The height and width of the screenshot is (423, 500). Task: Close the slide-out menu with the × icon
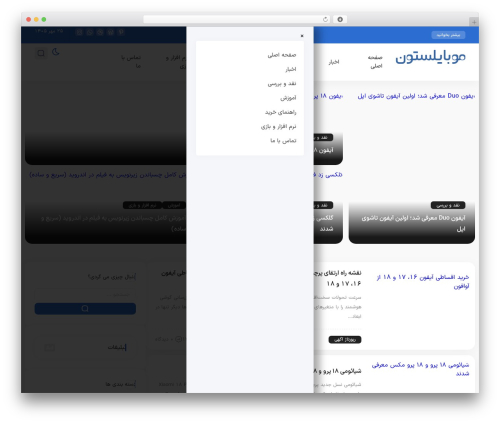coord(302,36)
